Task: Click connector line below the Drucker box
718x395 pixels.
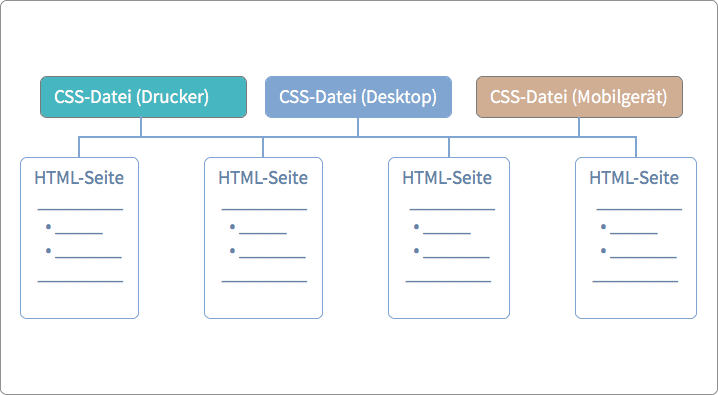Action: [x=141, y=127]
